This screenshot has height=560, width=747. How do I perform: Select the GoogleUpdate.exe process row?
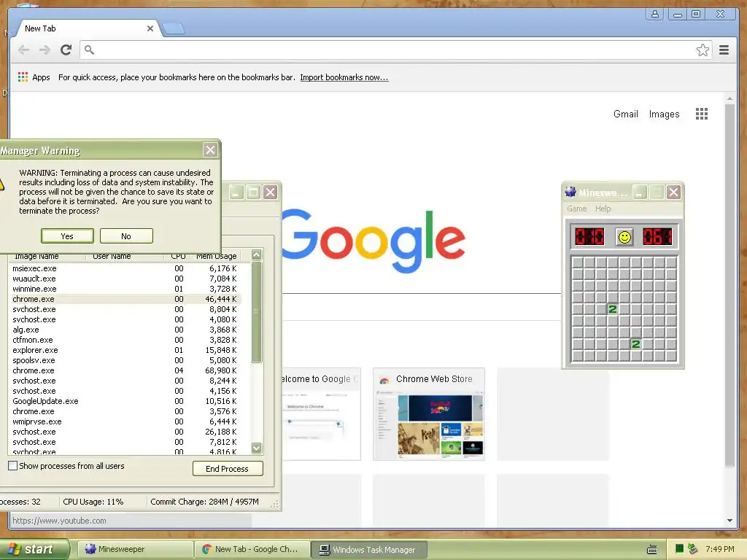126,401
